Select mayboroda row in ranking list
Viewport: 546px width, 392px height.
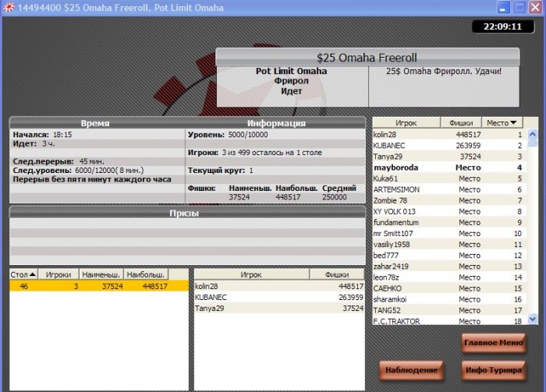[x=448, y=168]
